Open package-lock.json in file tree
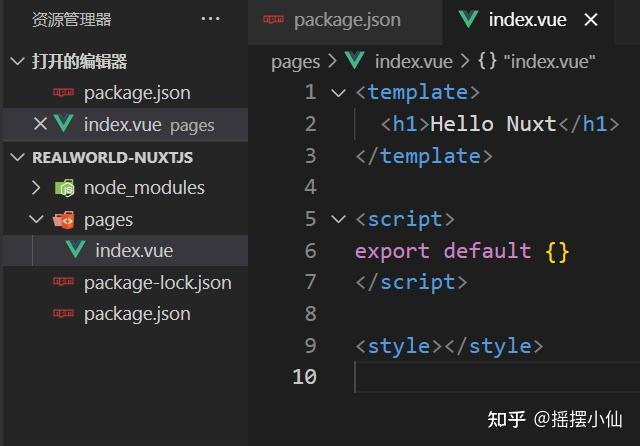Image resolution: width=640 pixels, height=446 pixels. click(x=157, y=283)
